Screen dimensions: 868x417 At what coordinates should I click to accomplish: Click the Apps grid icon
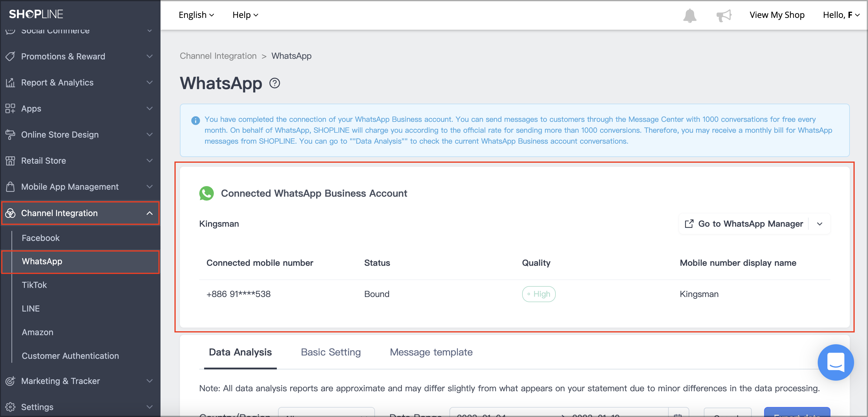click(10, 108)
